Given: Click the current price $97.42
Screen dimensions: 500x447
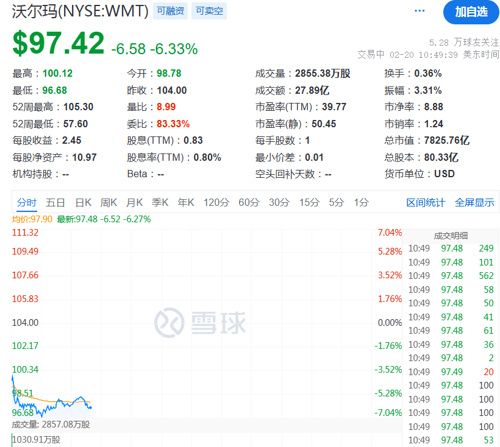Looking at the screenshot, I should click(58, 43).
